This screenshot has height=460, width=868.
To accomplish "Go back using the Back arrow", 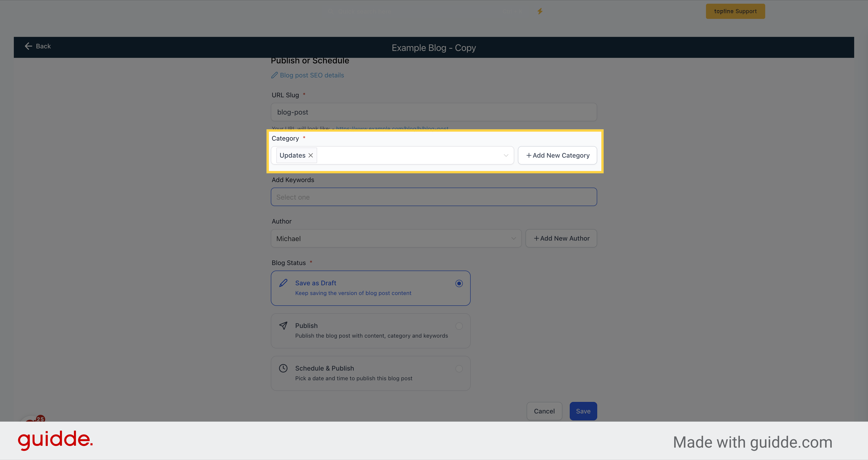I will tap(37, 46).
